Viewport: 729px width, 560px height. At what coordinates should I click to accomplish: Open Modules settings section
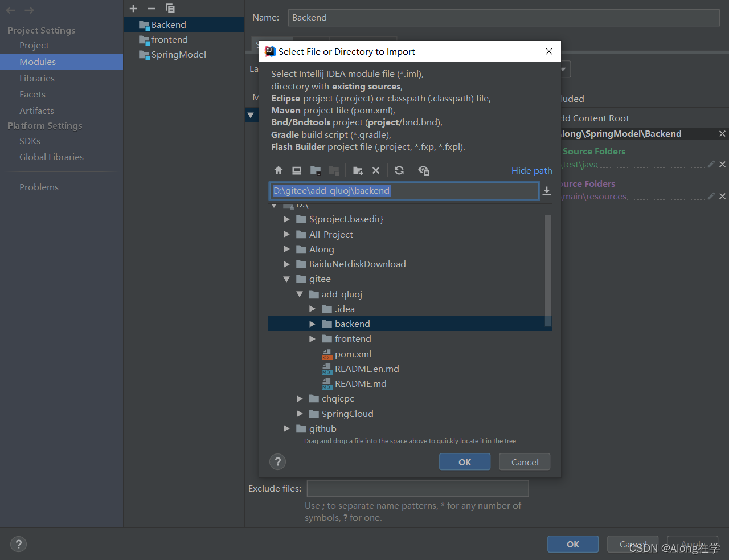point(62,62)
